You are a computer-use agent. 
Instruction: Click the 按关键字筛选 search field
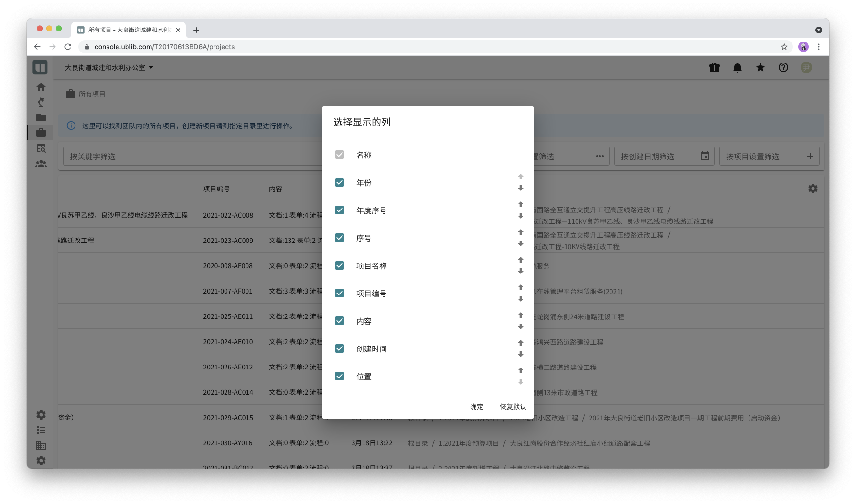tap(191, 157)
